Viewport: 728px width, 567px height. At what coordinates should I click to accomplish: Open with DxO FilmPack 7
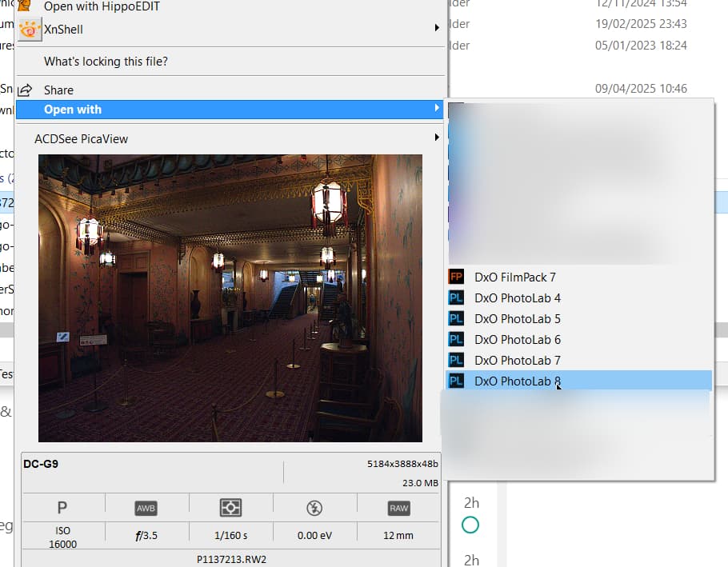578,278
